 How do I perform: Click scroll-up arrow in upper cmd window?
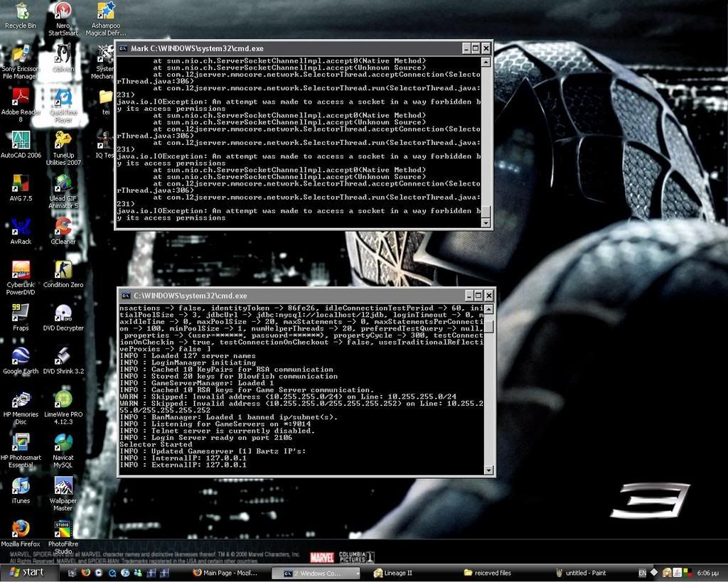pyautogui.click(x=486, y=63)
